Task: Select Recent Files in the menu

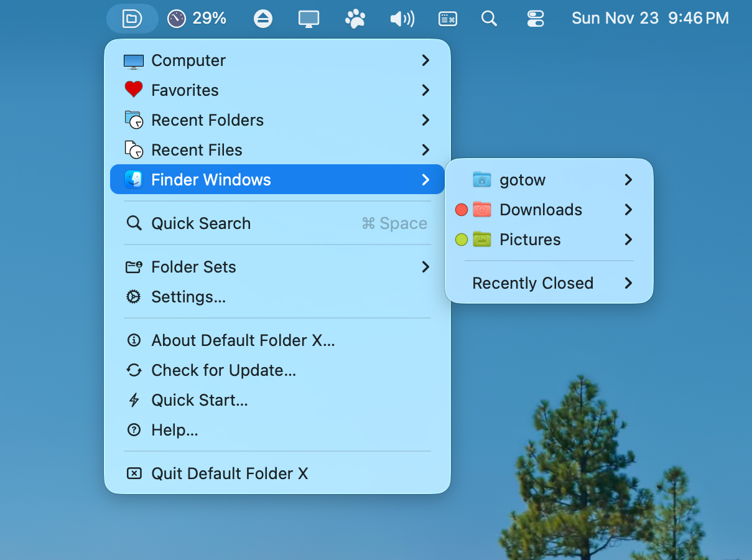Action: coord(277,150)
